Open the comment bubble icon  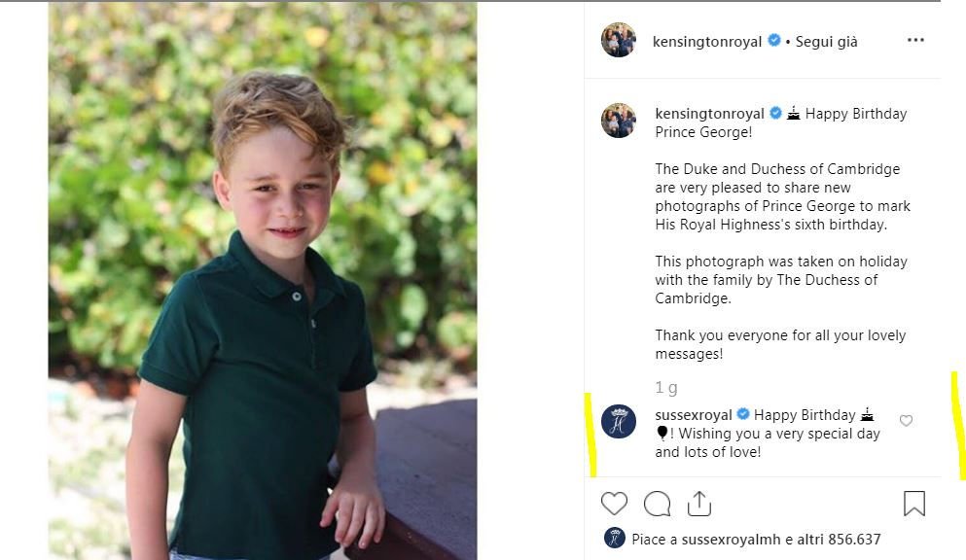click(x=657, y=504)
